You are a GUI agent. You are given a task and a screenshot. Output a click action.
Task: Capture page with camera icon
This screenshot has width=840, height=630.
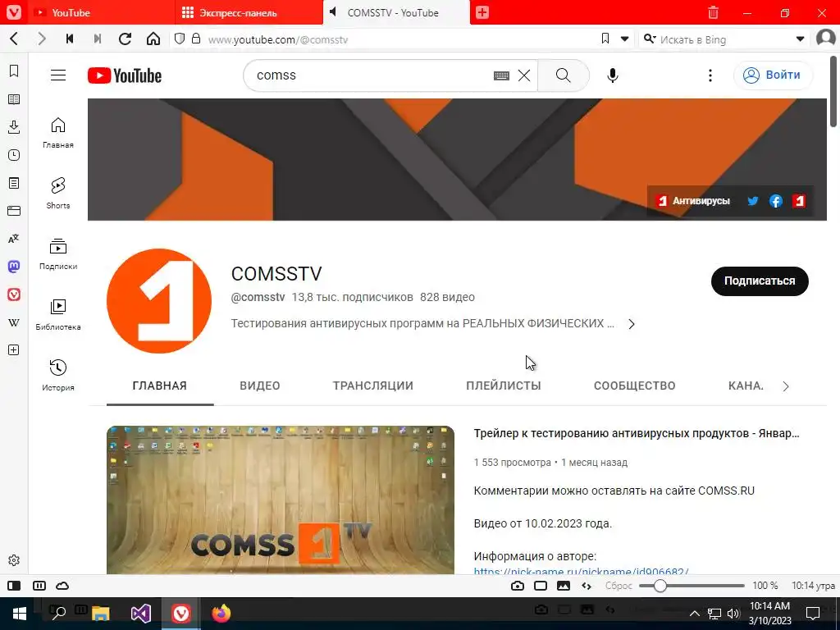[x=518, y=586]
